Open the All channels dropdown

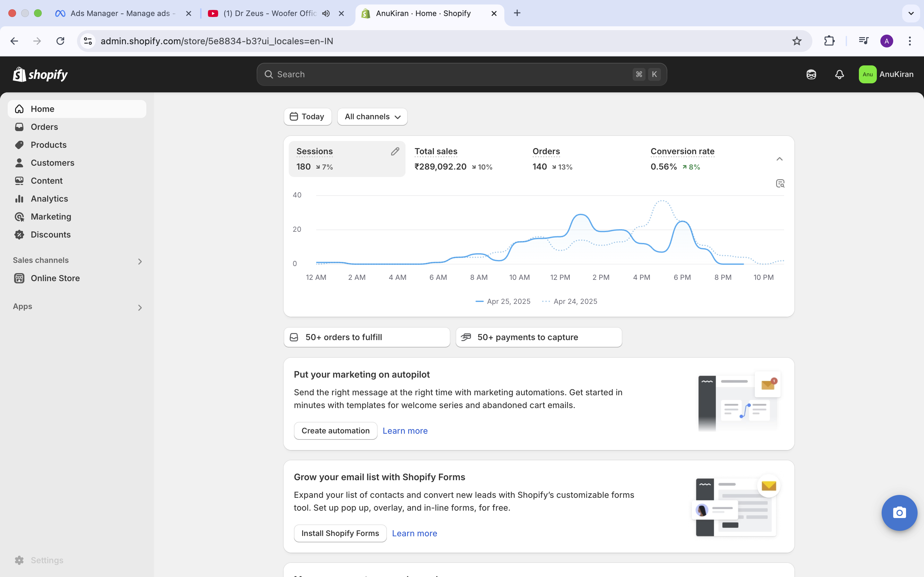[x=372, y=117]
